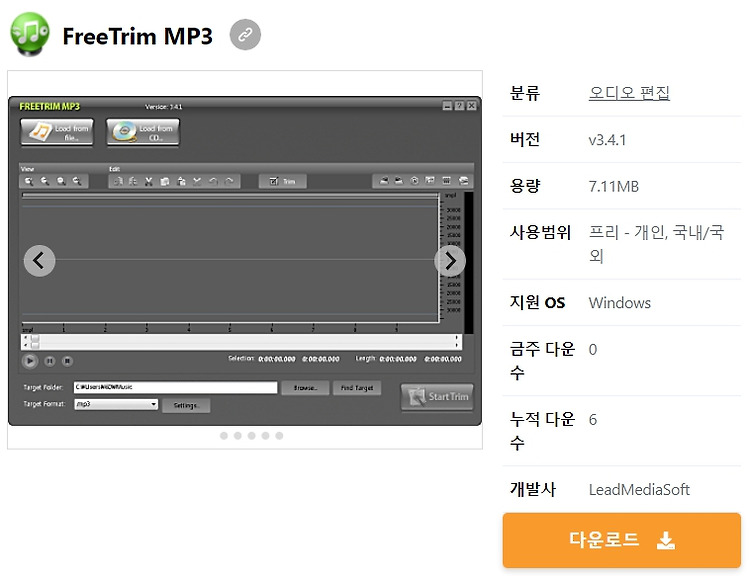Click the file size value 7.11MB
This screenshot has width=750, height=576.
(x=614, y=186)
